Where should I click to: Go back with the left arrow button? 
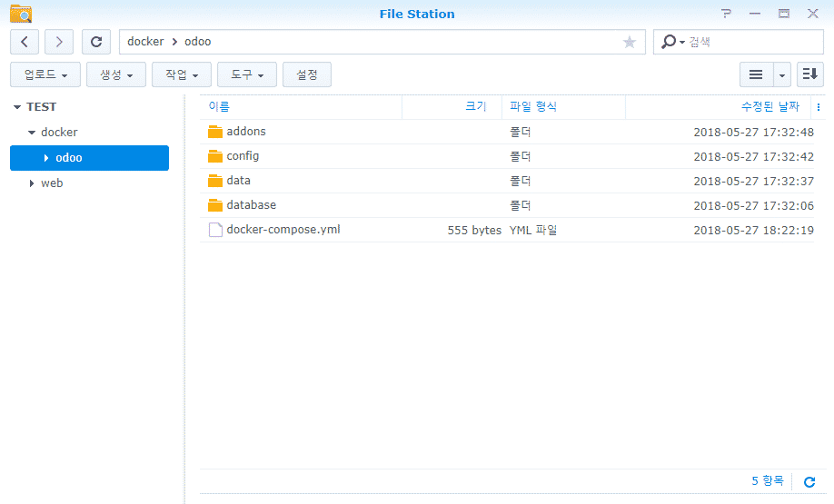coord(25,42)
